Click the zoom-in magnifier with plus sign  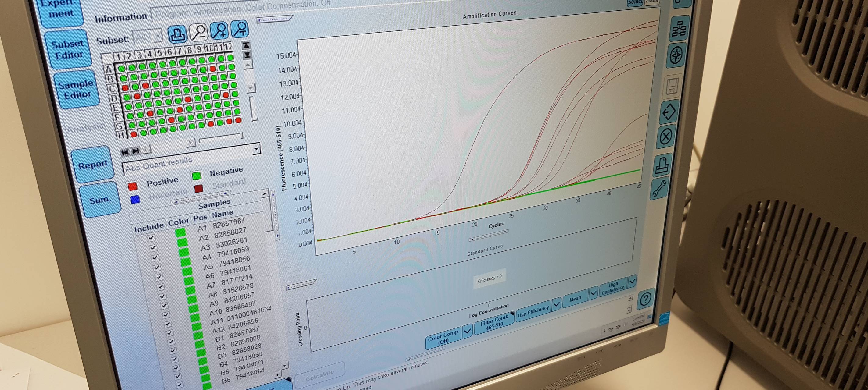[x=219, y=30]
